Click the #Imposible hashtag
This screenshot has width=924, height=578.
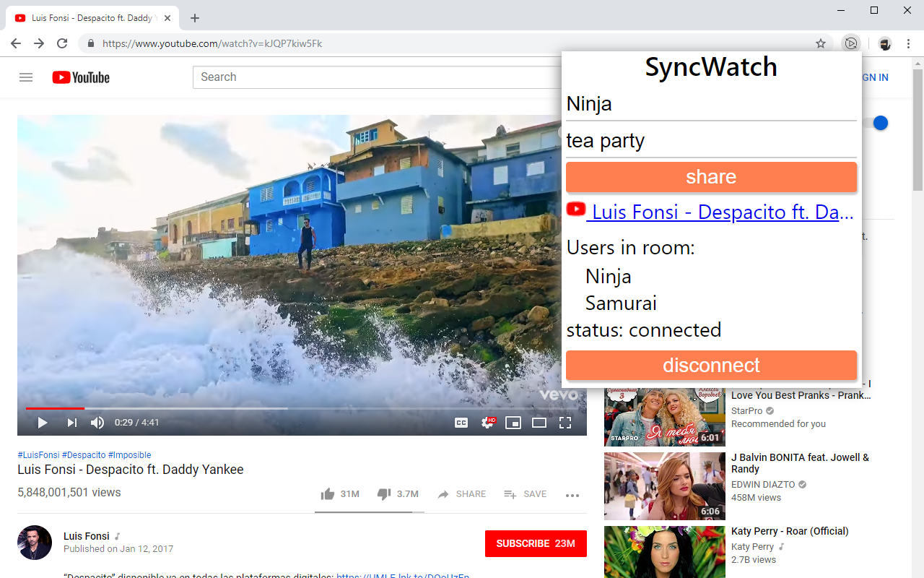tap(130, 455)
